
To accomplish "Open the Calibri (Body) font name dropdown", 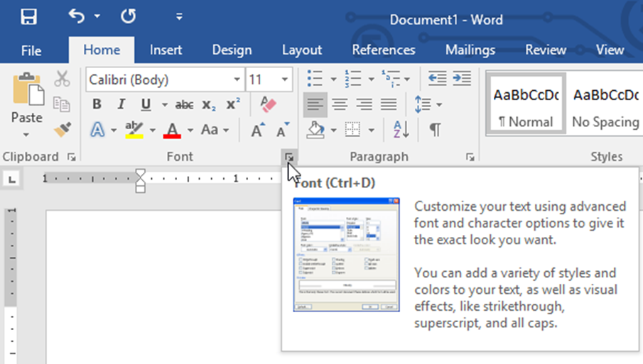I will click(x=237, y=79).
